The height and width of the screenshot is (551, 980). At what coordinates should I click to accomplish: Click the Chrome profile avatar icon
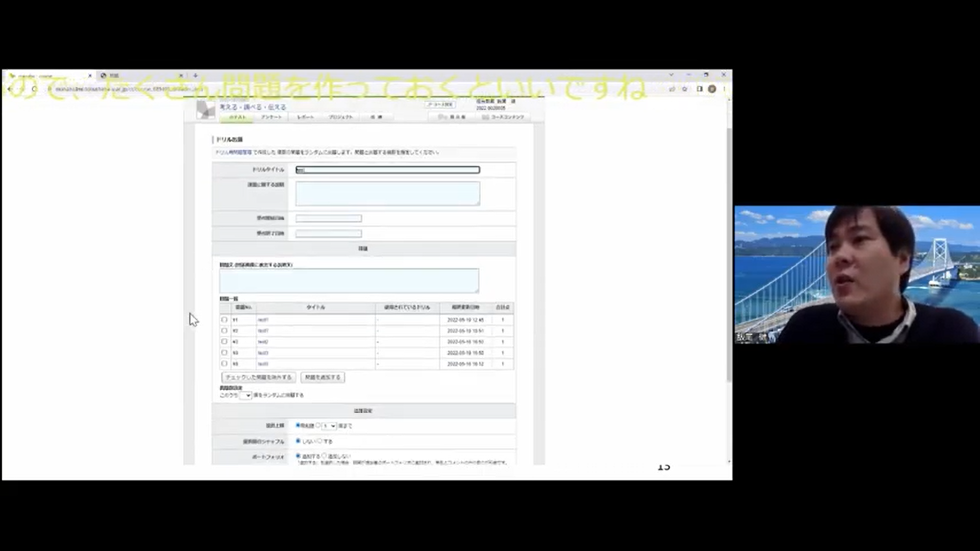coord(712,89)
